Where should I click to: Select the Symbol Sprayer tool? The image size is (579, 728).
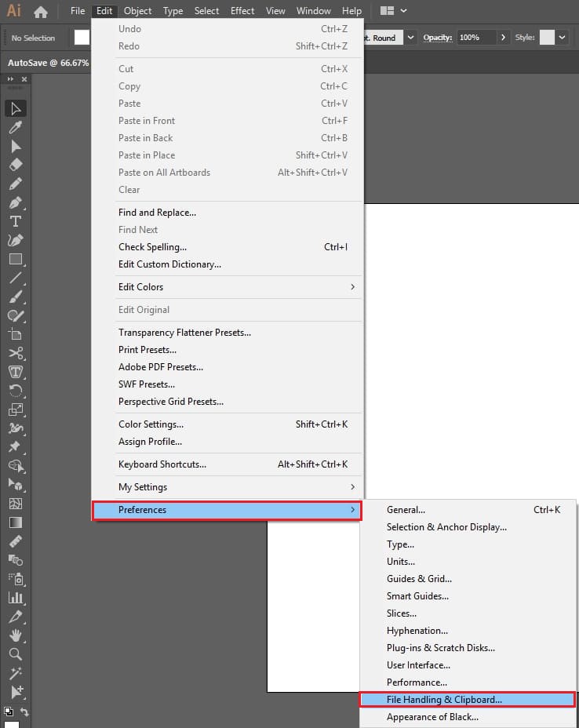click(16, 579)
